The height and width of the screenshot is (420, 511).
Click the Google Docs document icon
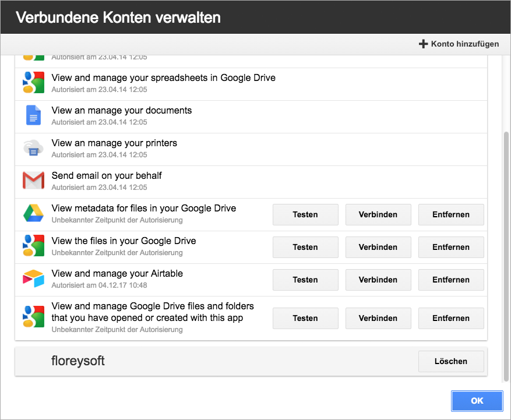pyautogui.click(x=33, y=115)
